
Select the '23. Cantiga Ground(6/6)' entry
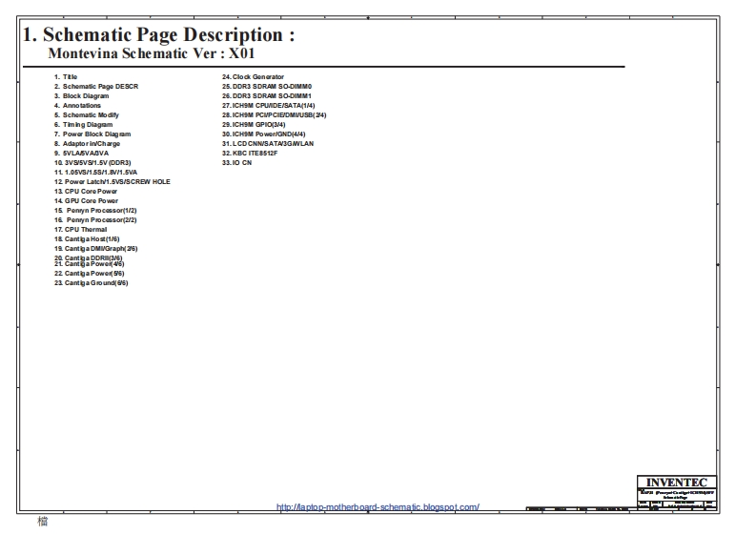point(91,283)
